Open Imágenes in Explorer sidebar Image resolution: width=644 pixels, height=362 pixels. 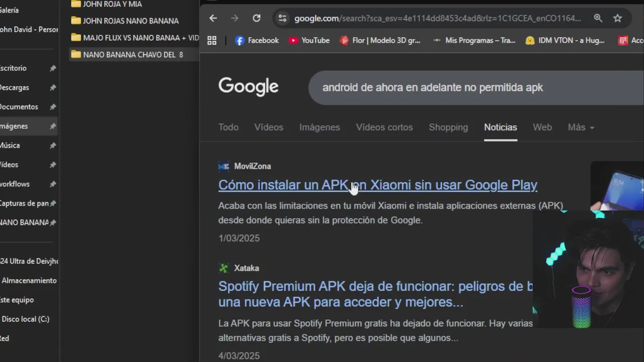[x=14, y=126]
